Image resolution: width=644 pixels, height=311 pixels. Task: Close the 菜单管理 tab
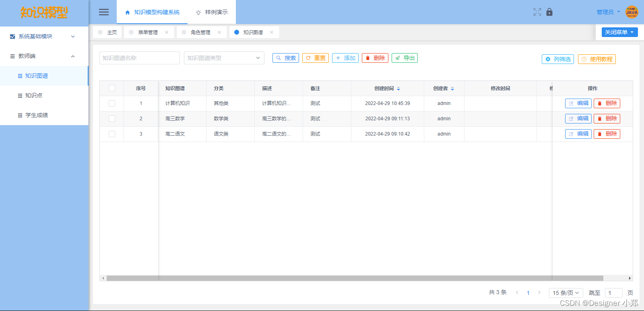(x=167, y=32)
